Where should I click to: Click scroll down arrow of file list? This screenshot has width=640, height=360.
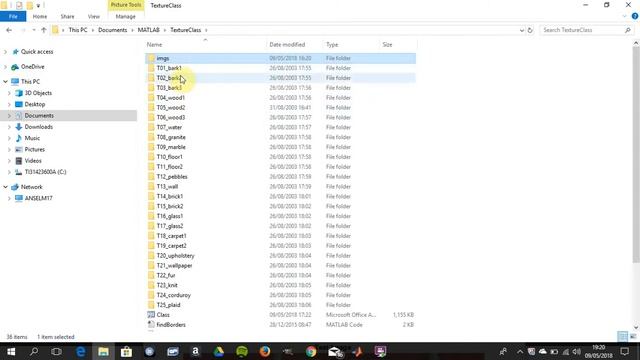pyautogui.click(x=636, y=327)
